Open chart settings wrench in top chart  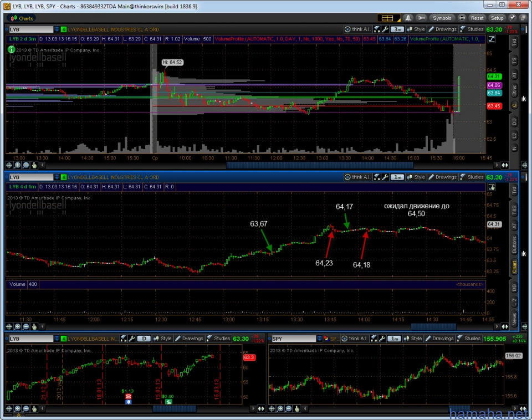tap(385, 29)
